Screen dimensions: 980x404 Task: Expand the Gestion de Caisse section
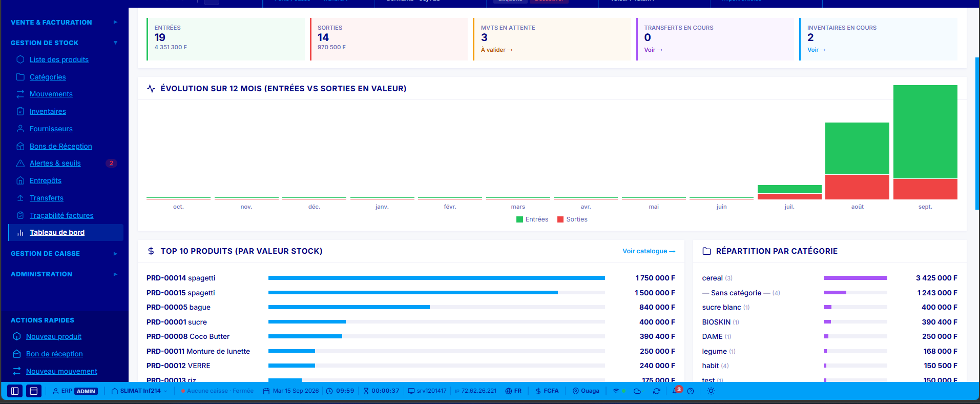click(64, 254)
